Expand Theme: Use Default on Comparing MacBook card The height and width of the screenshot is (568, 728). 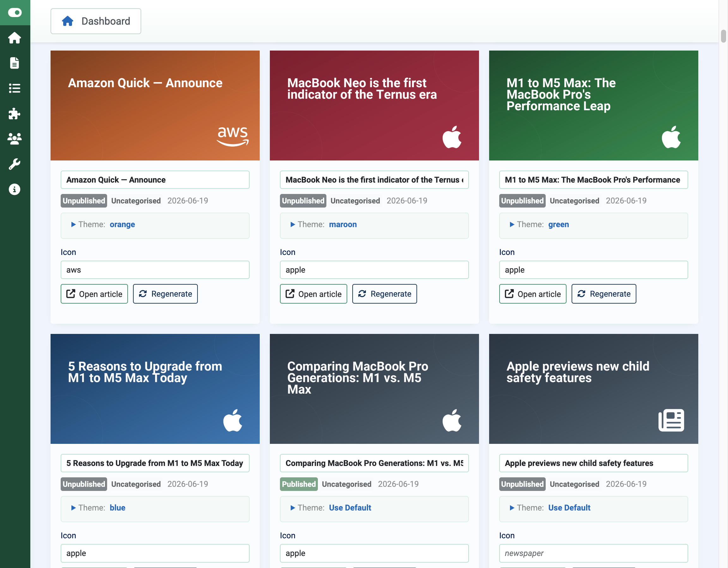[x=331, y=508]
